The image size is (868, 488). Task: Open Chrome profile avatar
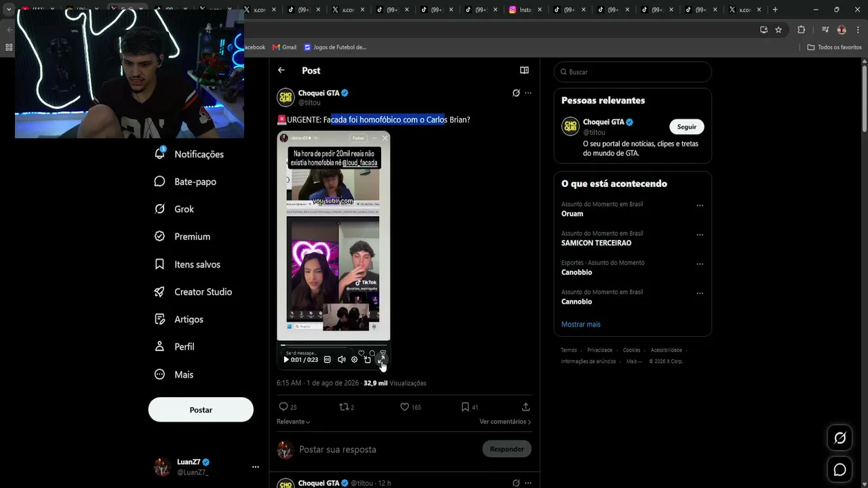tap(842, 30)
